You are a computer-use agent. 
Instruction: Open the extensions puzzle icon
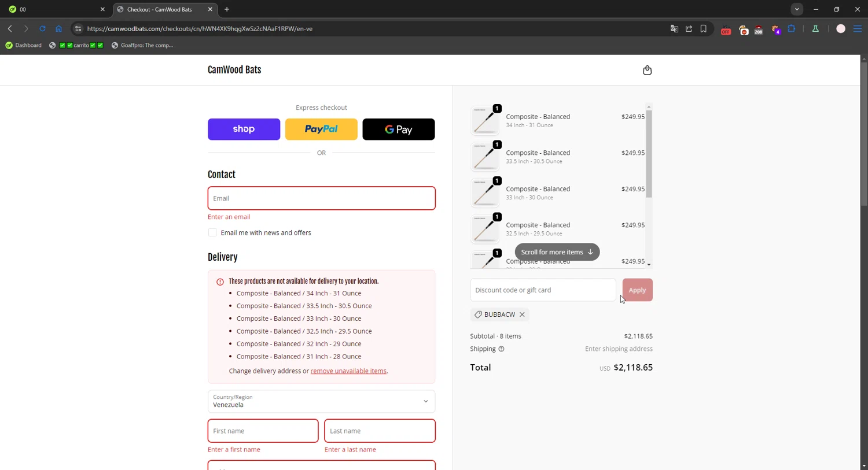click(x=792, y=28)
